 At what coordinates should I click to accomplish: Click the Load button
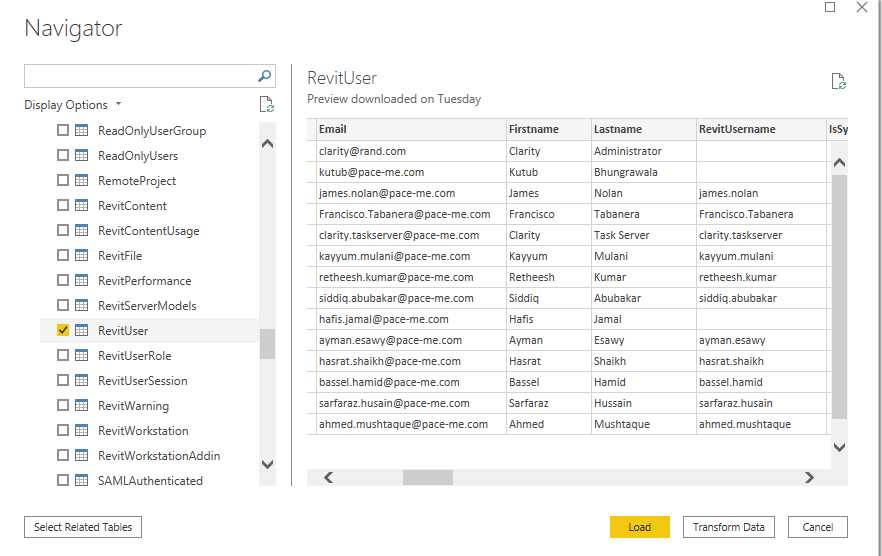point(639,527)
